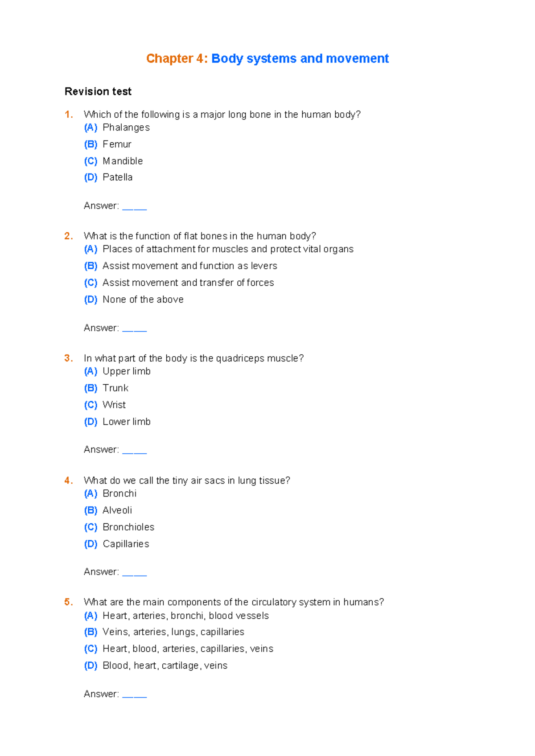535x756 pixels.
Task: Select (C) Heart, blood, arteries, capillaries, veins
Action: [x=178, y=649]
